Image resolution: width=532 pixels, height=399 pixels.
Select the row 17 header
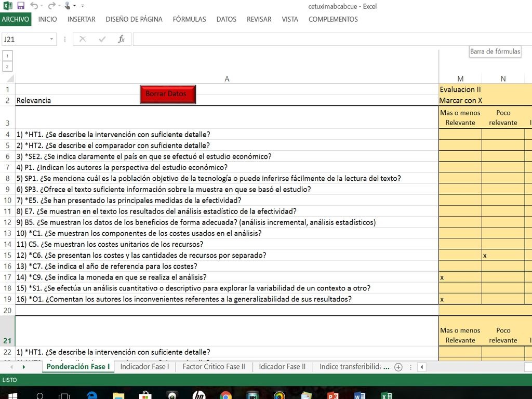pyautogui.click(x=7, y=277)
